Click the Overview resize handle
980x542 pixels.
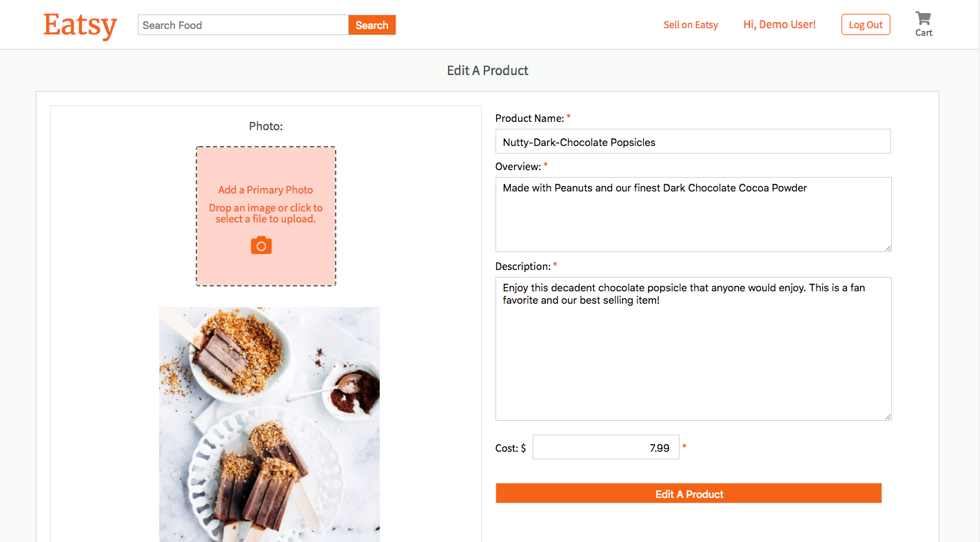(888, 247)
